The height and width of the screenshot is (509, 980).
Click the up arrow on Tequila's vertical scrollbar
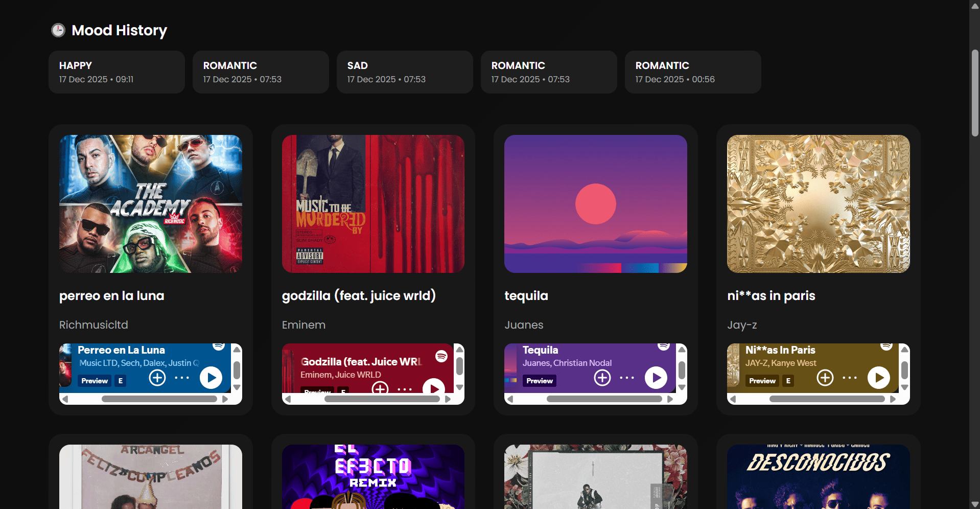click(x=682, y=349)
